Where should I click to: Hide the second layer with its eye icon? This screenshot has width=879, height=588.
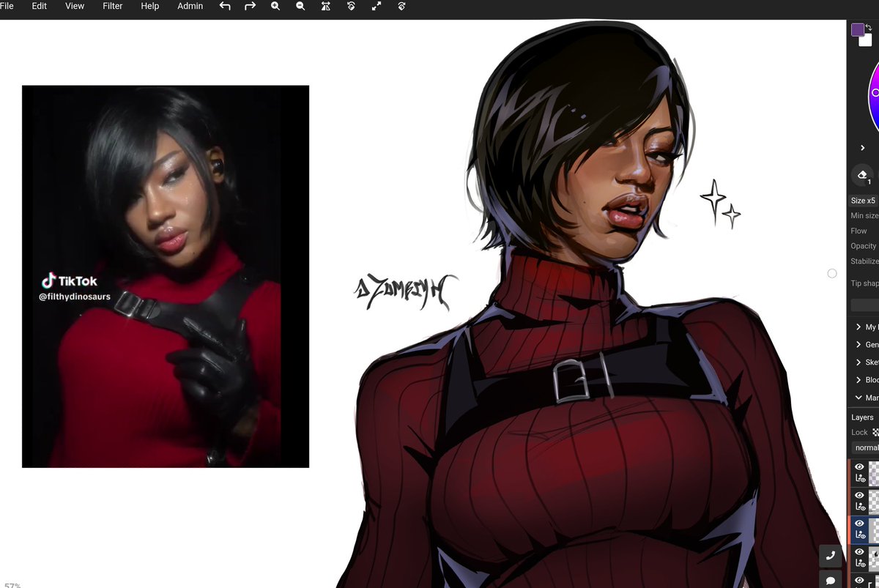coord(860,495)
